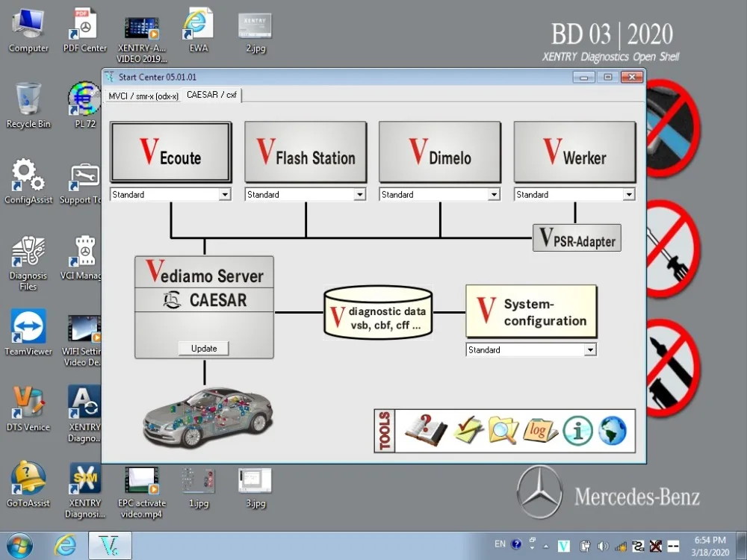
Task: Open PDF Center desktop shortcut
Action: pos(85,31)
